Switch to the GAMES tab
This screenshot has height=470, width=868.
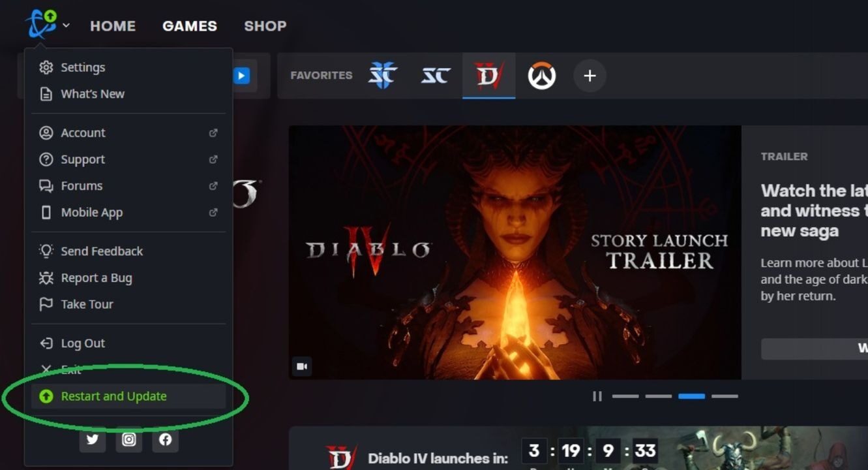tap(190, 26)
